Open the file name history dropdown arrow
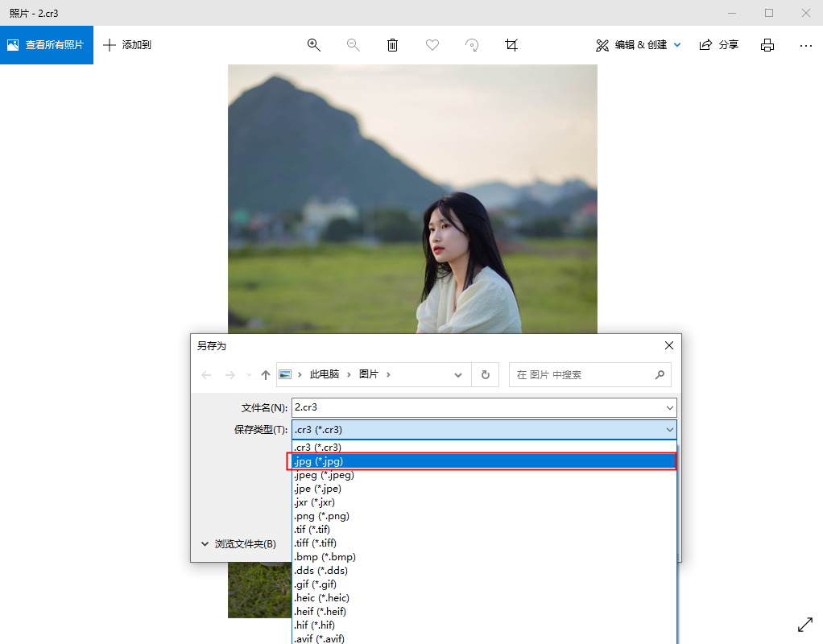The image size is (823, 644). [669, 407]
